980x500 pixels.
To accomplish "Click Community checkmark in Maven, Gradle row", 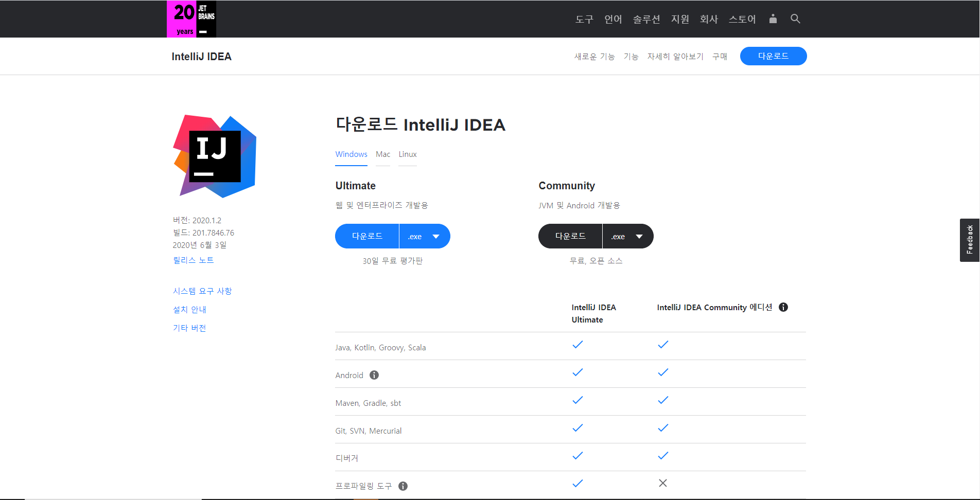I will tap(663, 400).
